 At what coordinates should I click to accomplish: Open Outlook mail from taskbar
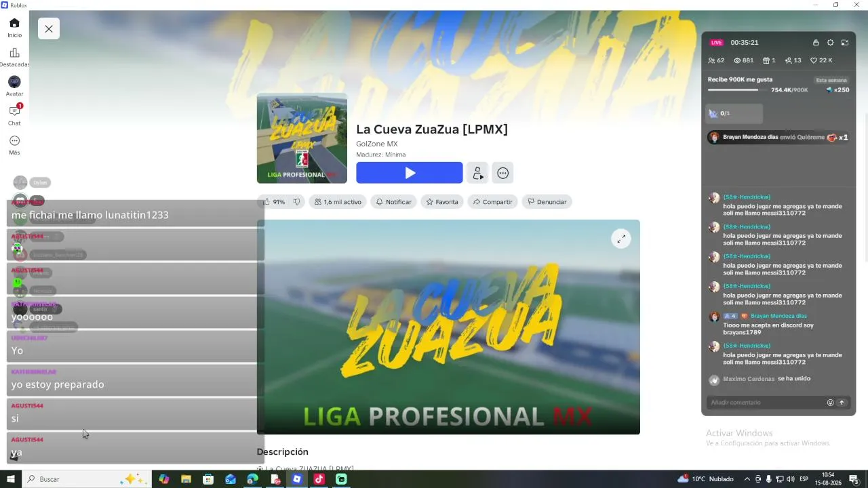231,479
